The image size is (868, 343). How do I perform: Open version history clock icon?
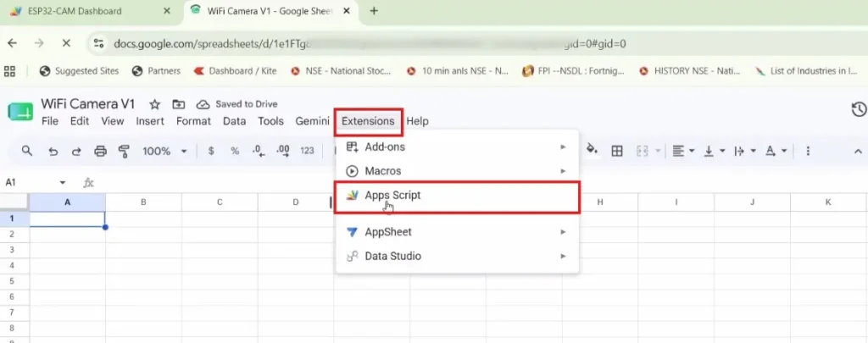click(x=859, y=109)
